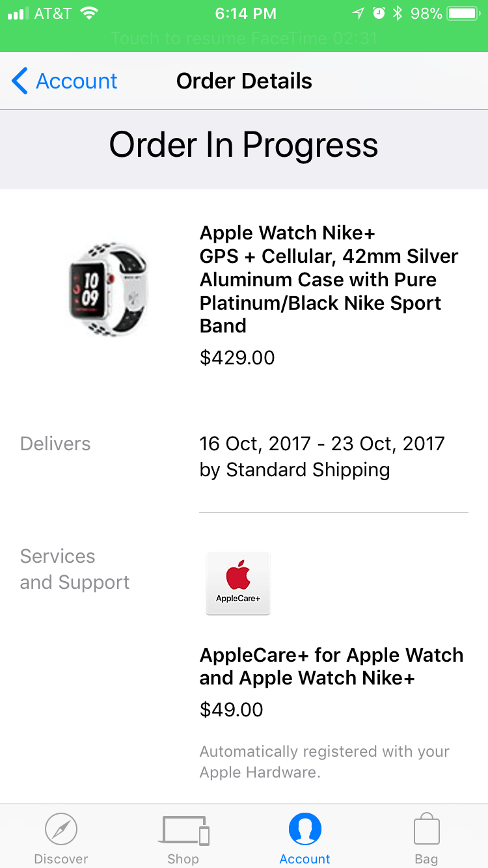Screen dimensions: 488x868
Task: Tap the Bluetooth status icon
Action: tap(398, 13)
